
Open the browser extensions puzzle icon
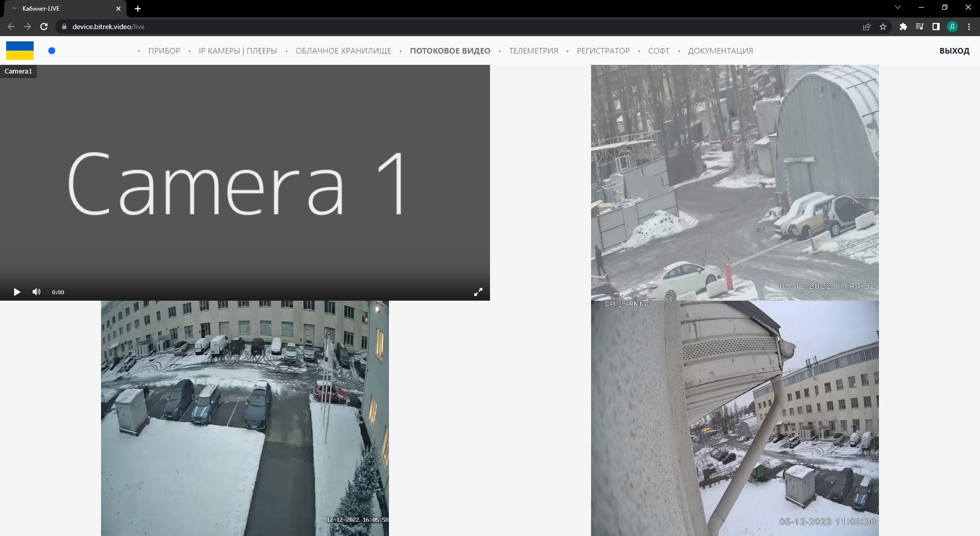pos(903,27)
